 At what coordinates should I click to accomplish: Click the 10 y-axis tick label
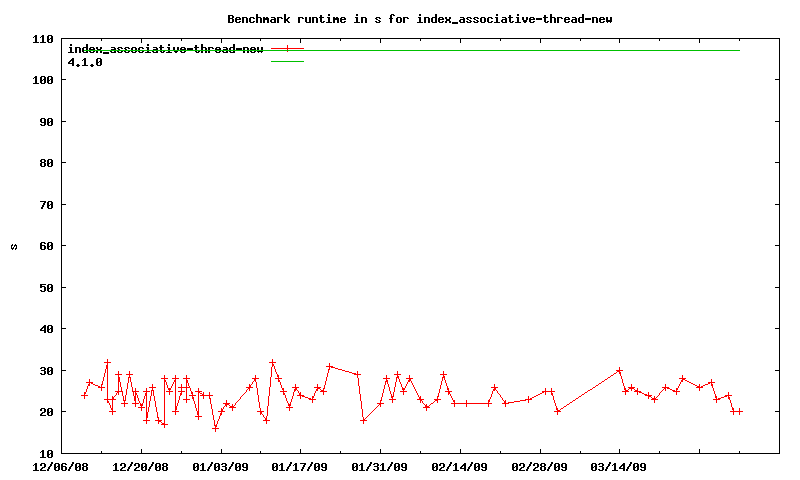coord(46,453)
